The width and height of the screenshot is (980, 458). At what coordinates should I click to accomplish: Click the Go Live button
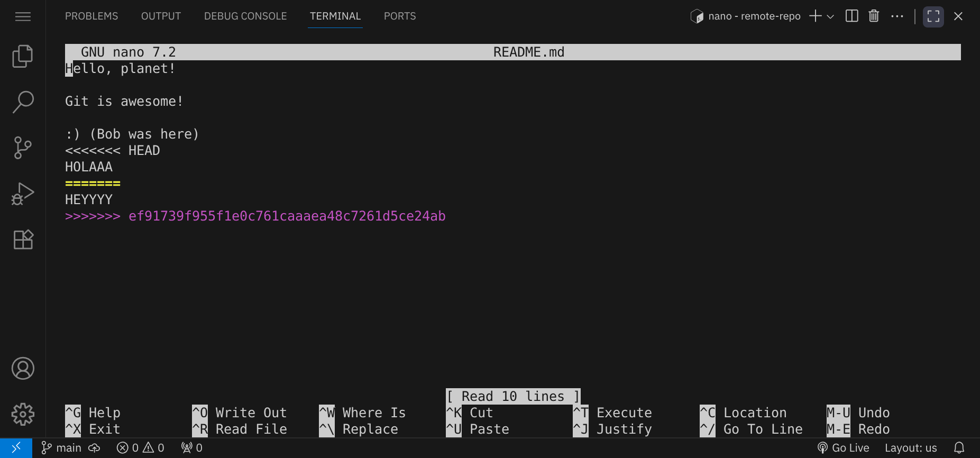pos(844,448)
